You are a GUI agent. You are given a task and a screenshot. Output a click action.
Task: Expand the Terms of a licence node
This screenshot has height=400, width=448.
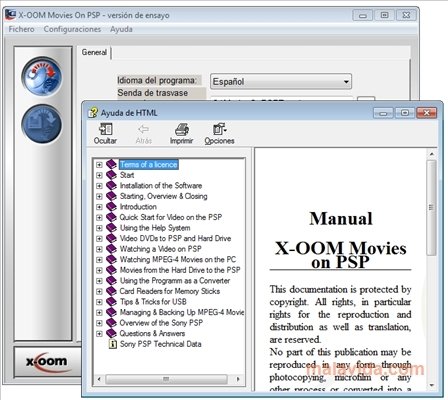tap(99, 165)
